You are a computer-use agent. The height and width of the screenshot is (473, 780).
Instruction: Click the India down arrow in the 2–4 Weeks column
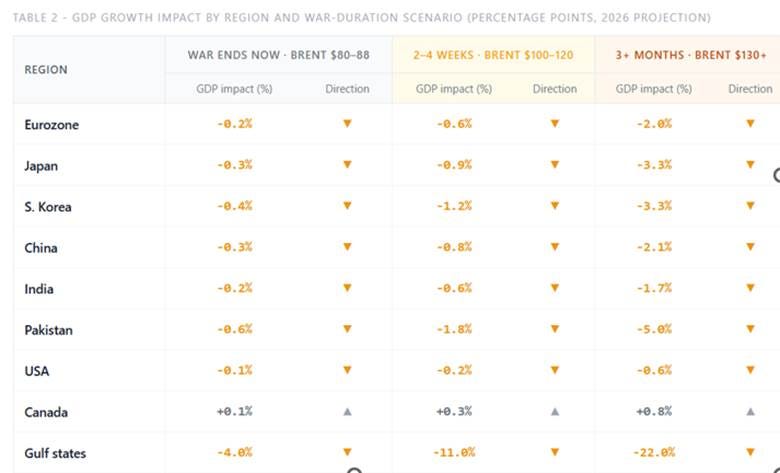coord(555,288)
